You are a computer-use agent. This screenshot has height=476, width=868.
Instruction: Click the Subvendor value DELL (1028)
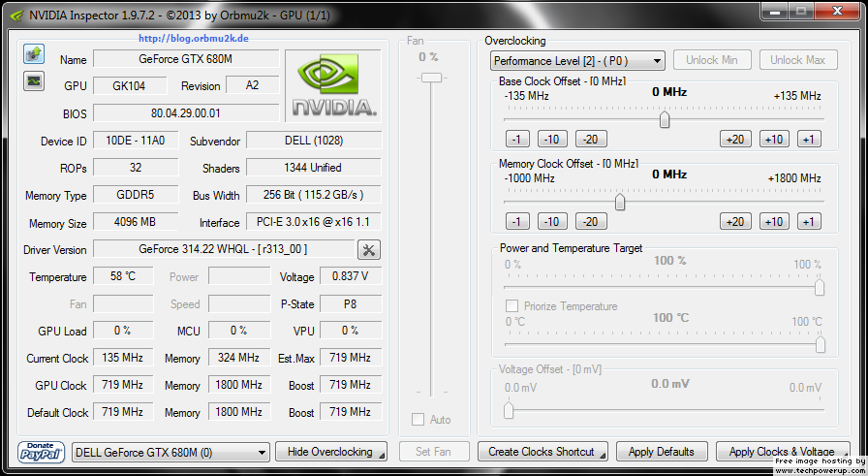point(314,141)
